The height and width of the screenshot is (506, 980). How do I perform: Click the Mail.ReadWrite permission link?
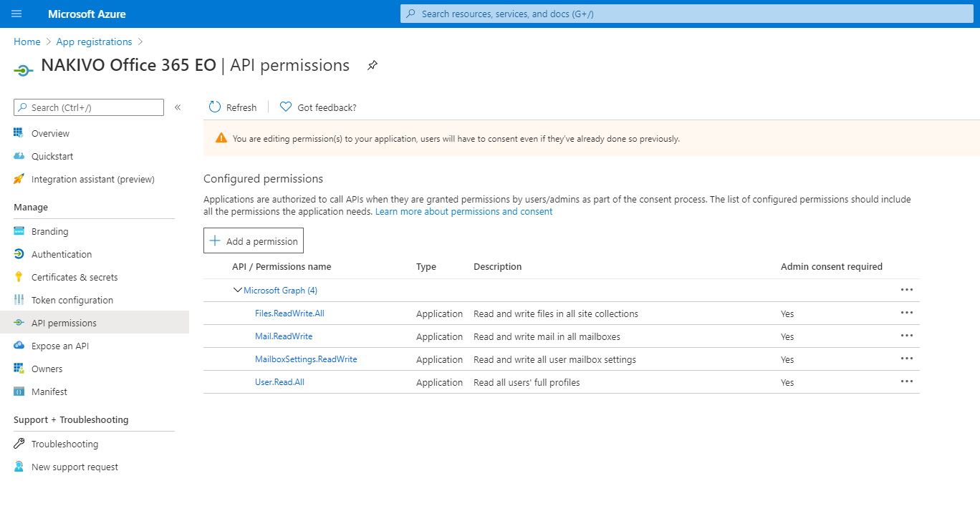click(284, 336)
